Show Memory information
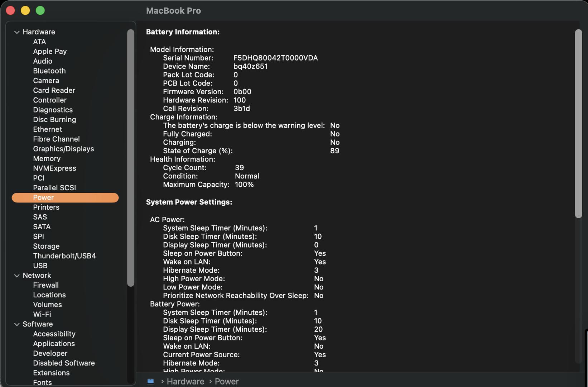The width and height of the screenshot is (588, 387). [x=47, y=158]
